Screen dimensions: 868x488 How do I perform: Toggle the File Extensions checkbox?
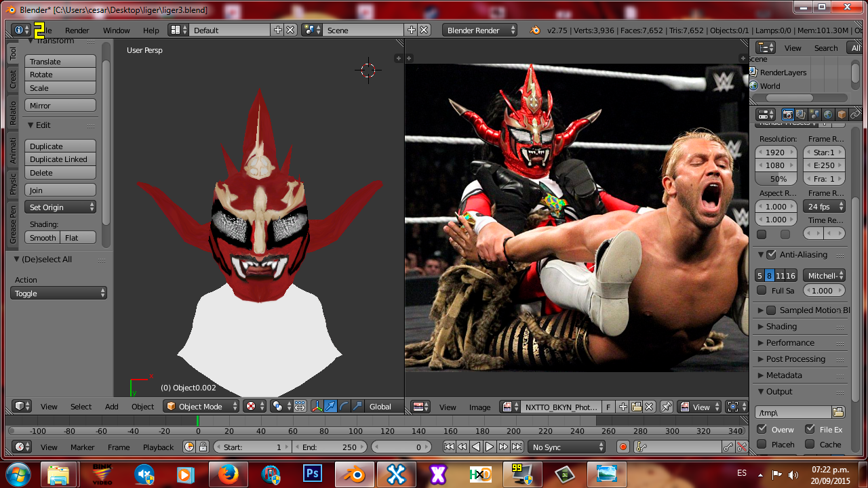[810, 429]
